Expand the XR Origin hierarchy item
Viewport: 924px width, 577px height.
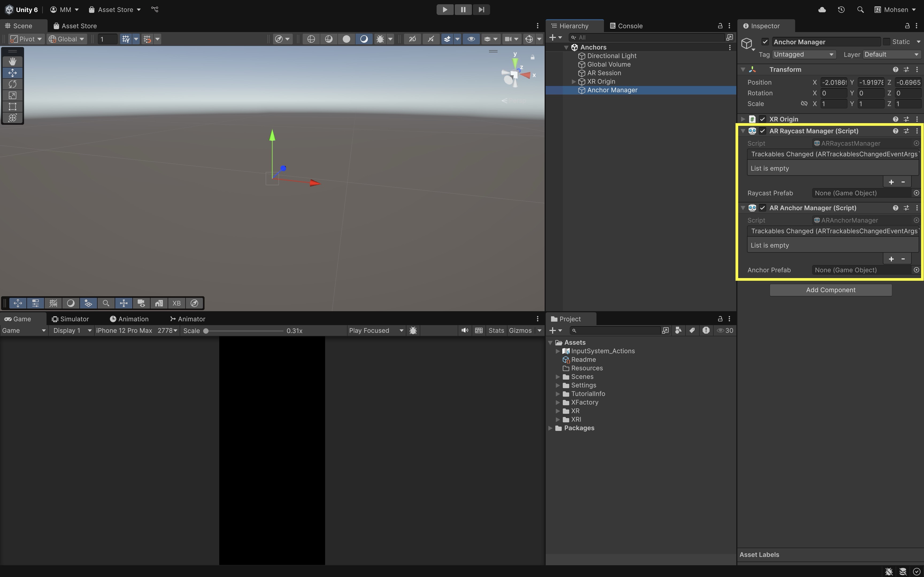click(573, 82)
